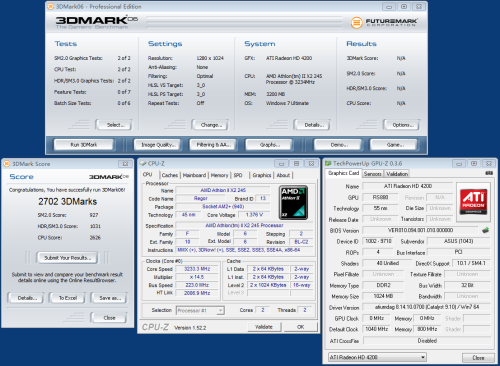
Task: Click the Subvendor ASUS field in GPU-Z
Action: (x=459, y=241)
